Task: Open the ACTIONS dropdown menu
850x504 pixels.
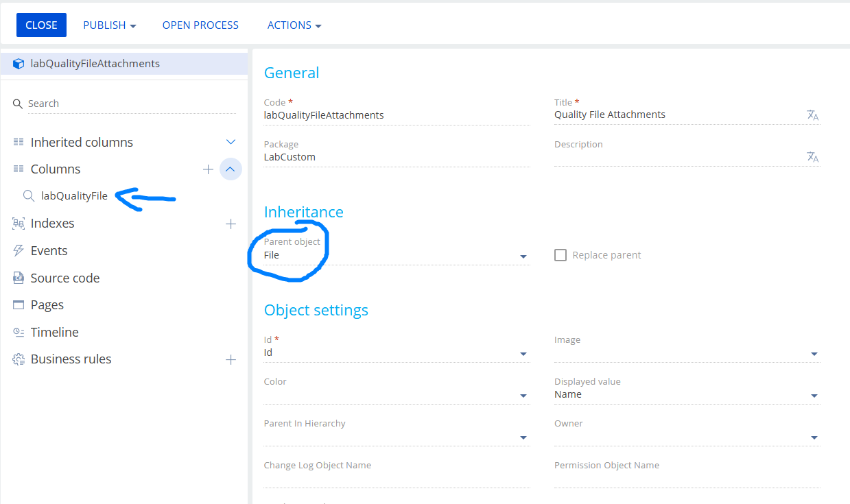Action: click(x=294, y=25)
